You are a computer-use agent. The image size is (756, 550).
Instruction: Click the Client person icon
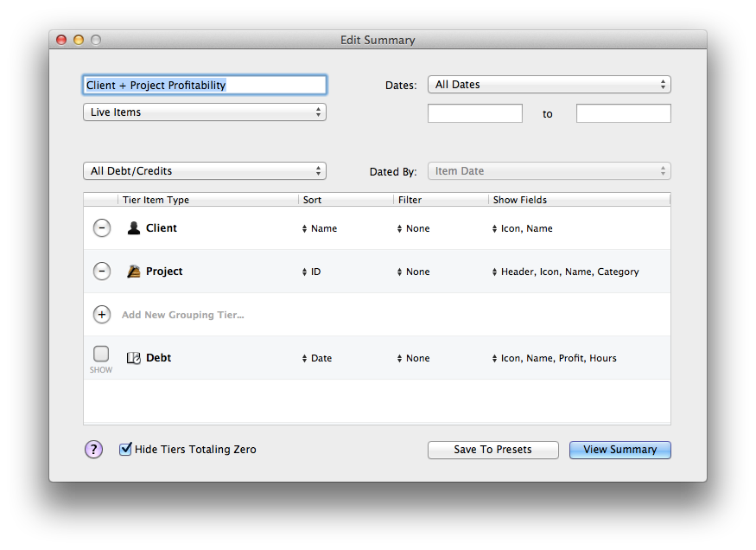tap(134, 227)
